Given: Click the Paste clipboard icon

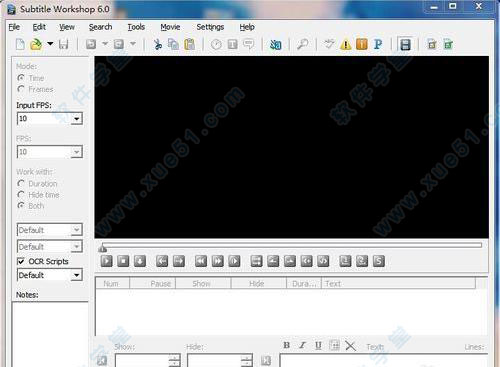Looking at the screenshot, I should 189,44.
